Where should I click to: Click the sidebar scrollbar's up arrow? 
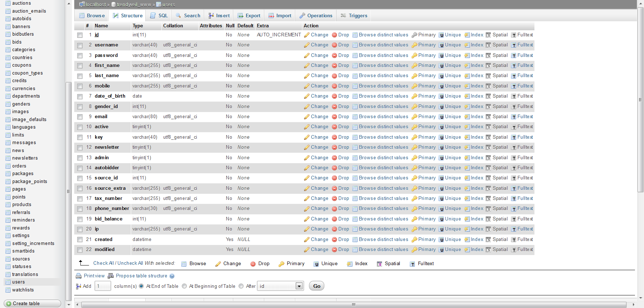[68, 4]
